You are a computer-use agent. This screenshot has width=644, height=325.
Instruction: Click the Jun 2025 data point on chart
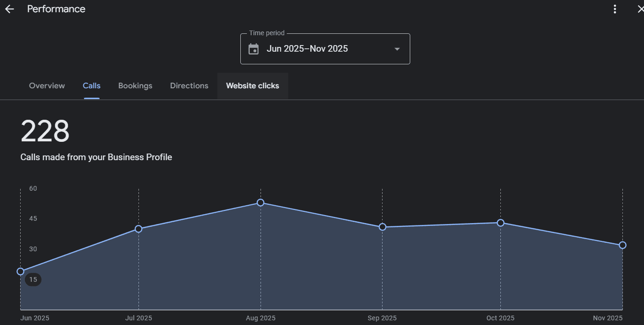tap(20, 271)
